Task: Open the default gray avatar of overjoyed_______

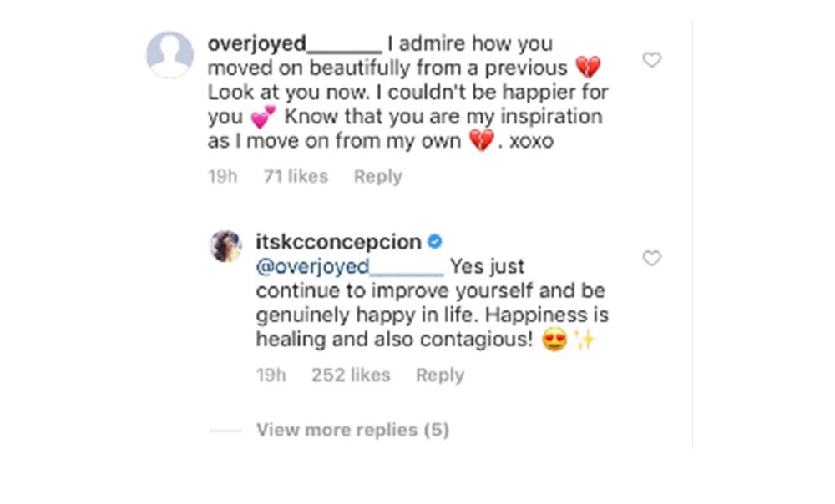Action: (170, 55)
